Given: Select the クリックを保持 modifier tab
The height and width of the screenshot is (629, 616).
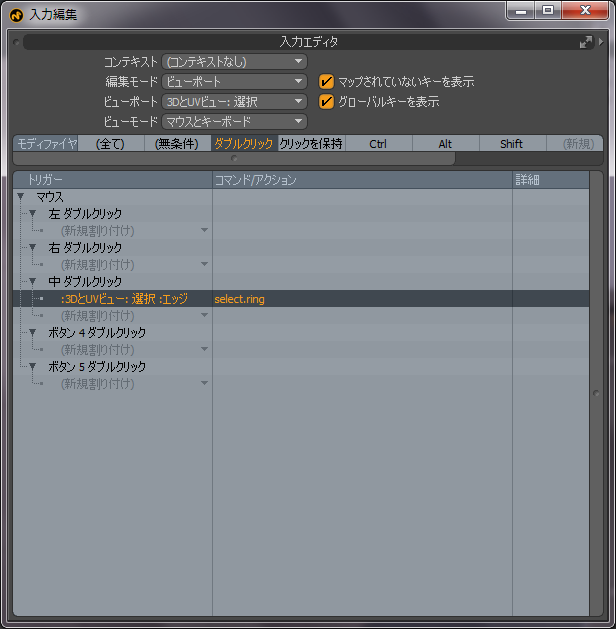Looking at the screenshot, I should 311,144.
